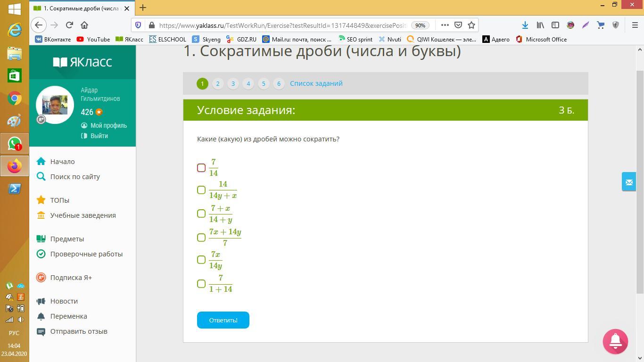Open a new browser tab
Image resolution: width=644 pixels, height=362 pixels.
[x=143, y=8]
